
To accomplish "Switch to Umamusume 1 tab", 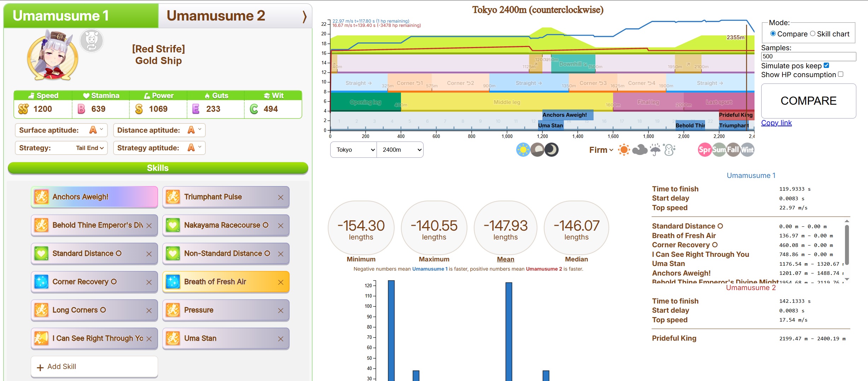I will [x=81, y=16].
